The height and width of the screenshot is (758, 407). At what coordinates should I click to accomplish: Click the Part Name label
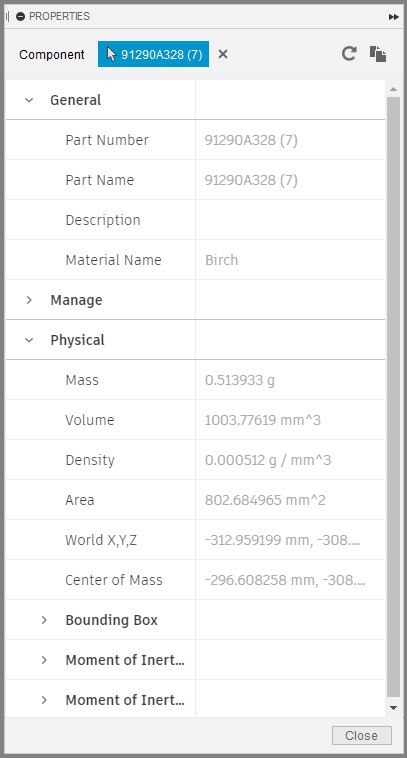coord(100,180)
